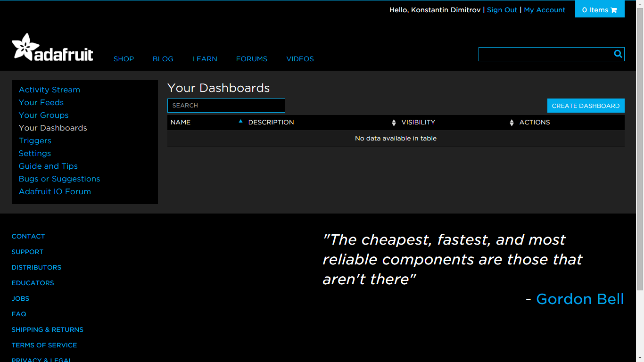
Task: Open Activity Stream in sidebar
Action: tap(50, 90)
